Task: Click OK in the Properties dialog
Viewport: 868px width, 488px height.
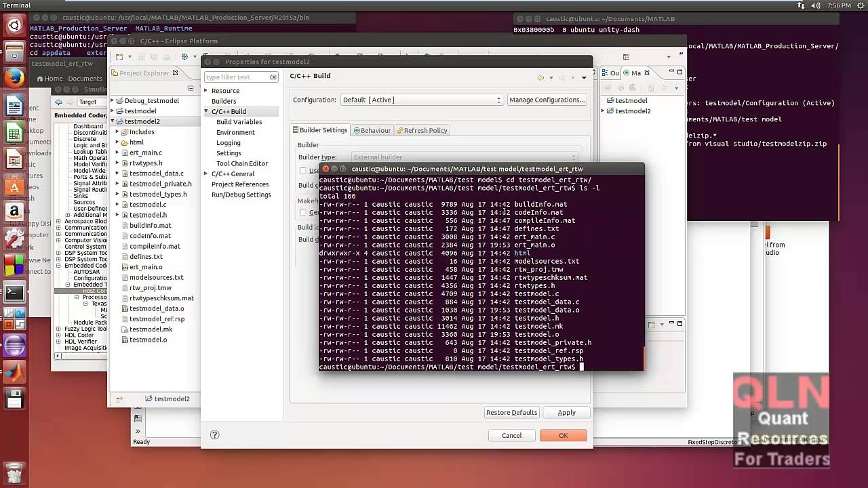Action: coord(563,435)
